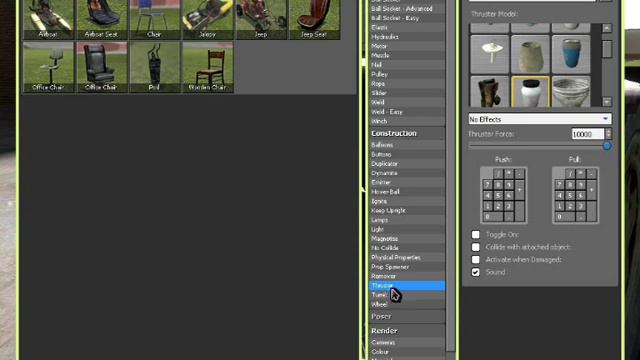Screen dimensions: 640x360
Task: Select the Jeep Seat icon
Action: tap(314, 20)
